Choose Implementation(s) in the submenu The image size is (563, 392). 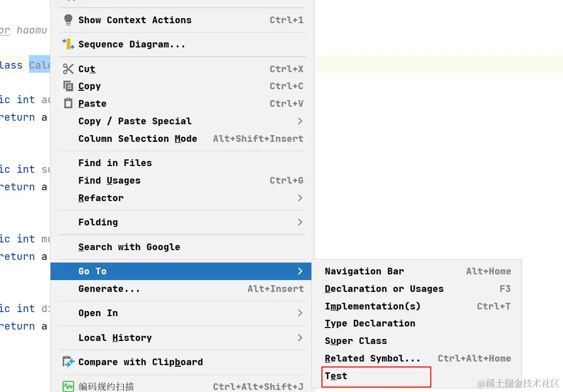tap(372, 306)
